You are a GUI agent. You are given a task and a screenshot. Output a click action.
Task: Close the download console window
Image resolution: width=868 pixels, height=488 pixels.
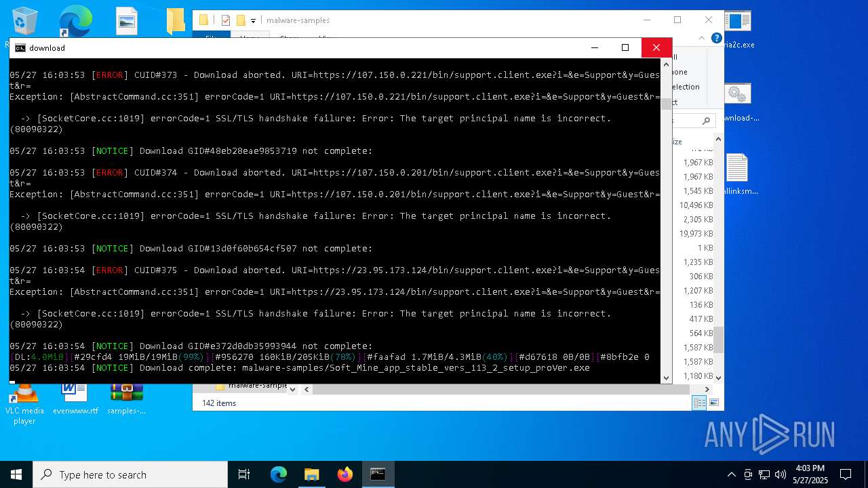656,47
